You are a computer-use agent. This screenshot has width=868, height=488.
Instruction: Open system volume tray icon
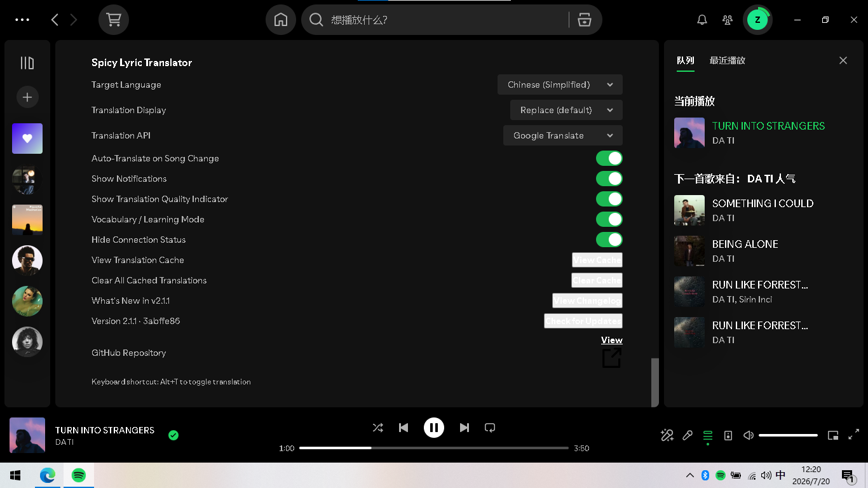766,475
